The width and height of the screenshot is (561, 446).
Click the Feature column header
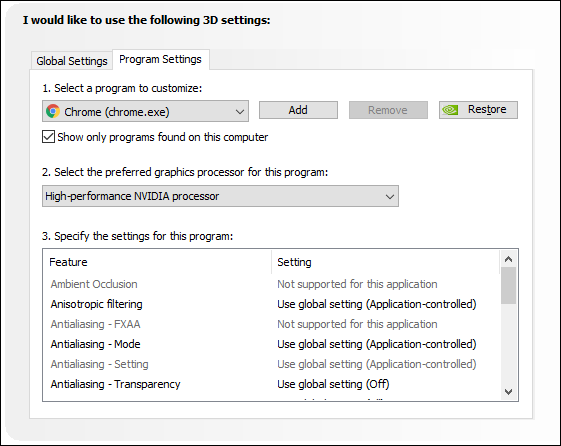pos(157,262)
